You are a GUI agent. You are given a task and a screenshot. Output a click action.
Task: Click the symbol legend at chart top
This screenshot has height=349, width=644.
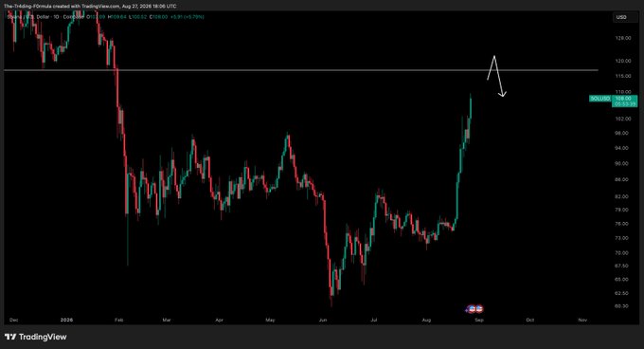(x=105, y=17)
